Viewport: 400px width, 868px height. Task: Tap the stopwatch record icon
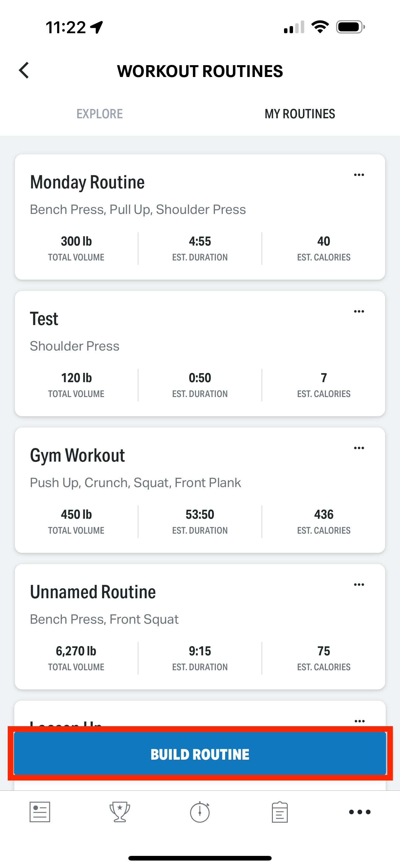pyautogui.click(x=200, y=812)
